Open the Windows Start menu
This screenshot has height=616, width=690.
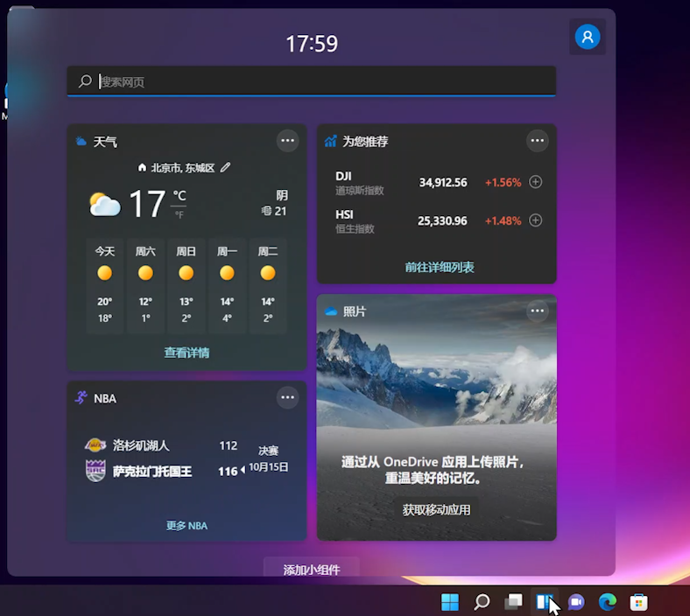[450, 602]
